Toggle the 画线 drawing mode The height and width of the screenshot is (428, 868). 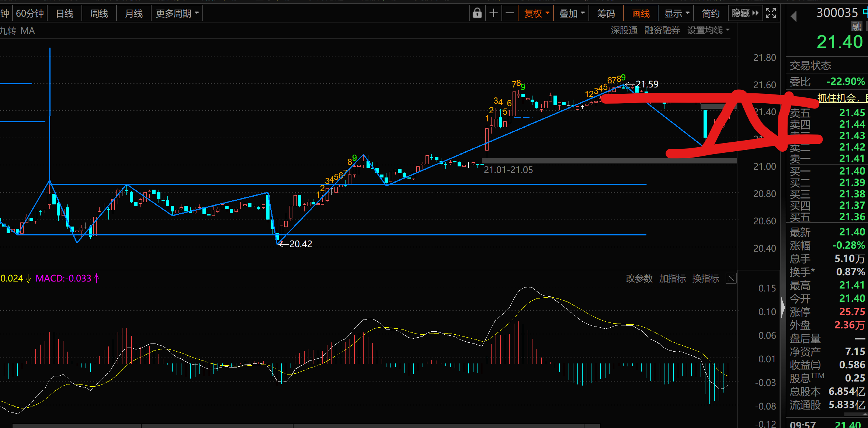(640, 14)
